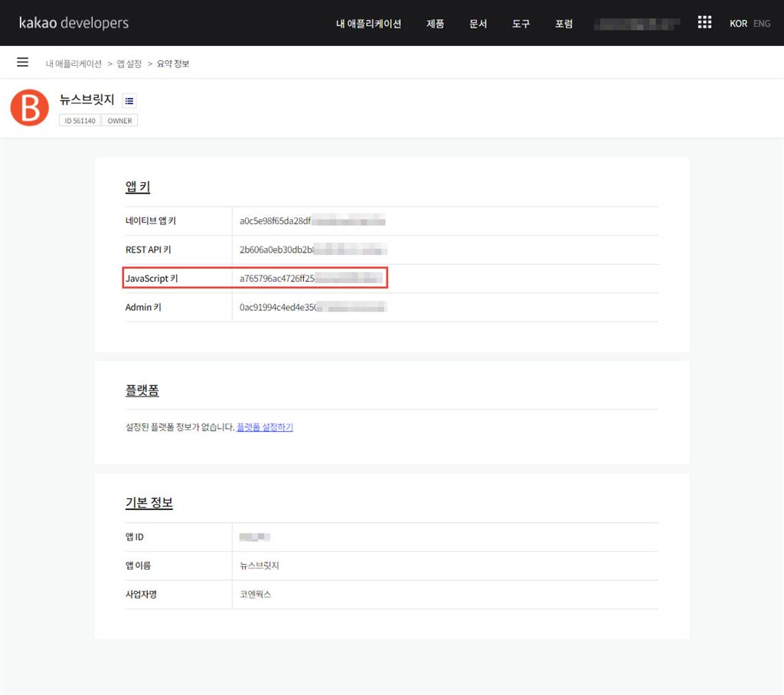Click 요약 정보 breadcrumb text

[x=173, y=64]
